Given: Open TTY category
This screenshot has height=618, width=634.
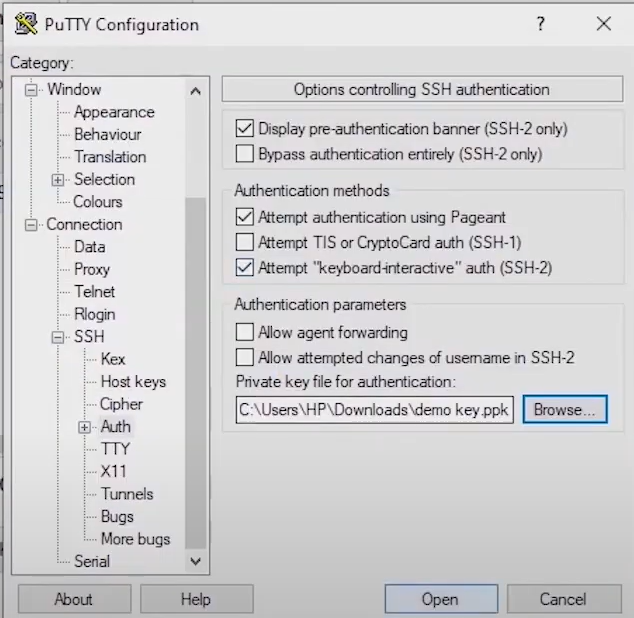Looking at the screenshot, I should pos(115,449).
